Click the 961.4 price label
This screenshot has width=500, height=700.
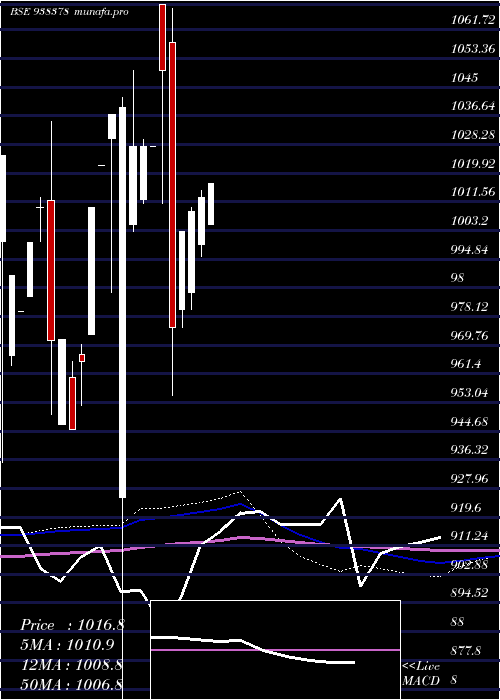467,364
